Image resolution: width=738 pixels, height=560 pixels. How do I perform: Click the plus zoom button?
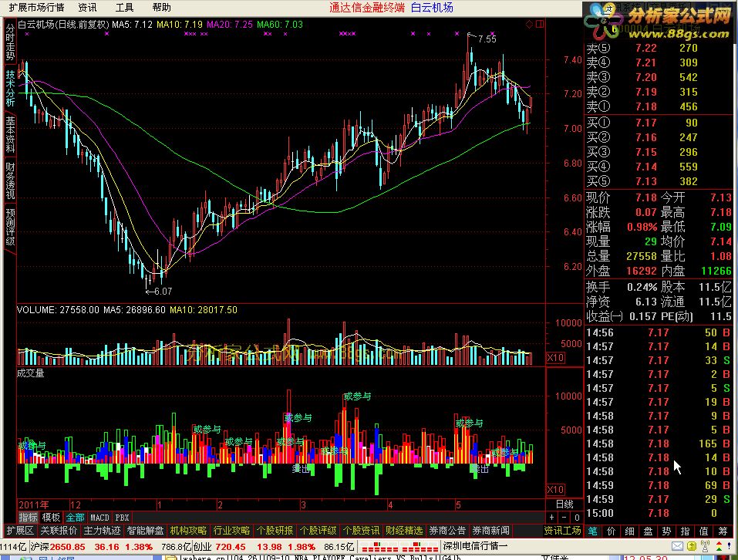coord(551,517)
